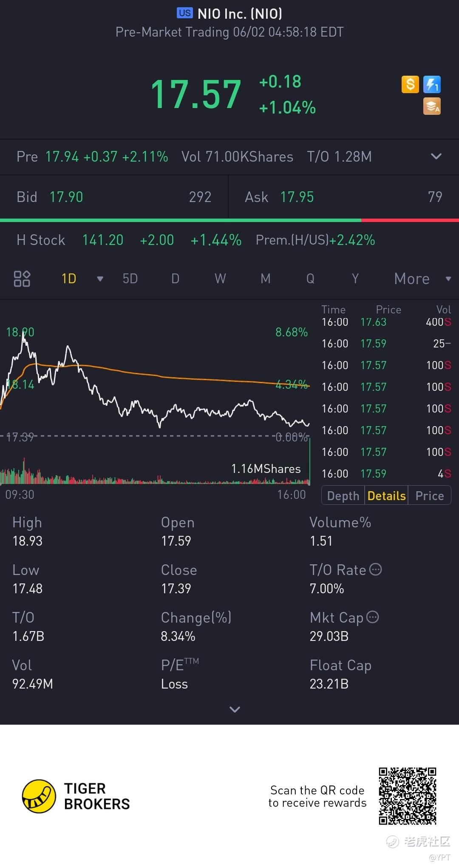Tap the bid-ask ratio bar
Image resolution: width=459 pixels, height=868 pixels.
[x=229, y=220]
